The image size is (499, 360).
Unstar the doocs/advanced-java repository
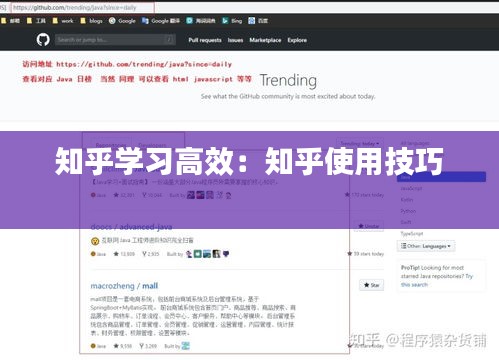[369, 226]
